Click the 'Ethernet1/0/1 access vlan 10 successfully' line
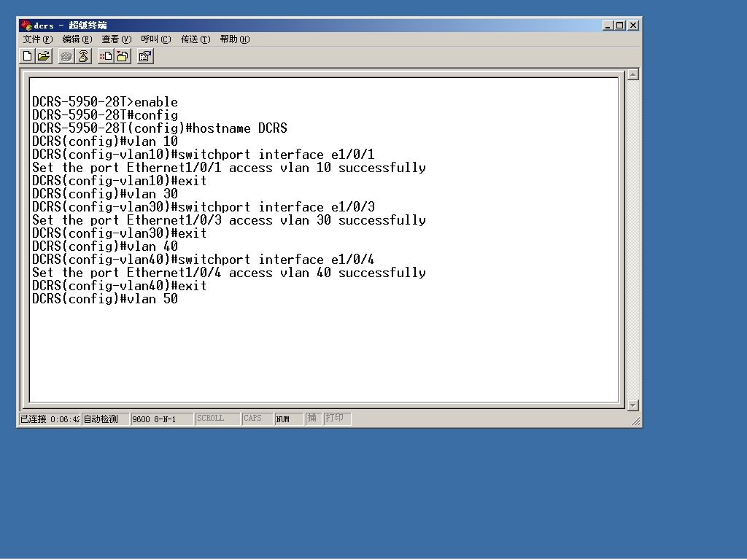 coord(229,168)
